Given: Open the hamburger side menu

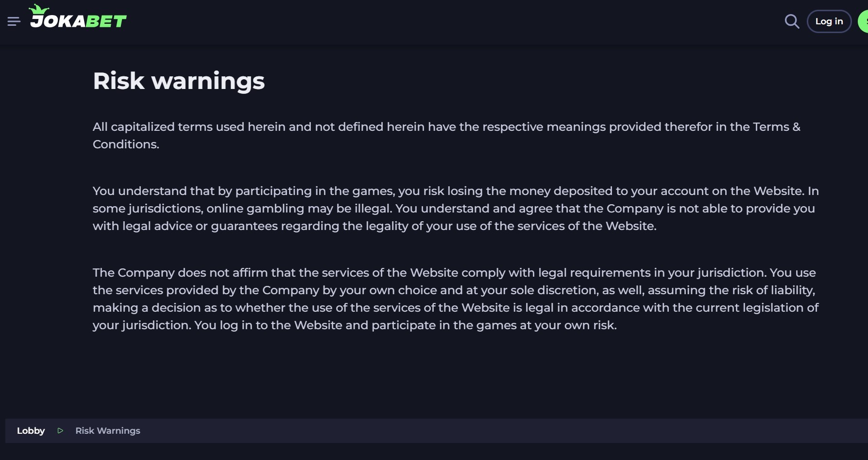Looking at the screenshot, I should [x=14, y=21].
